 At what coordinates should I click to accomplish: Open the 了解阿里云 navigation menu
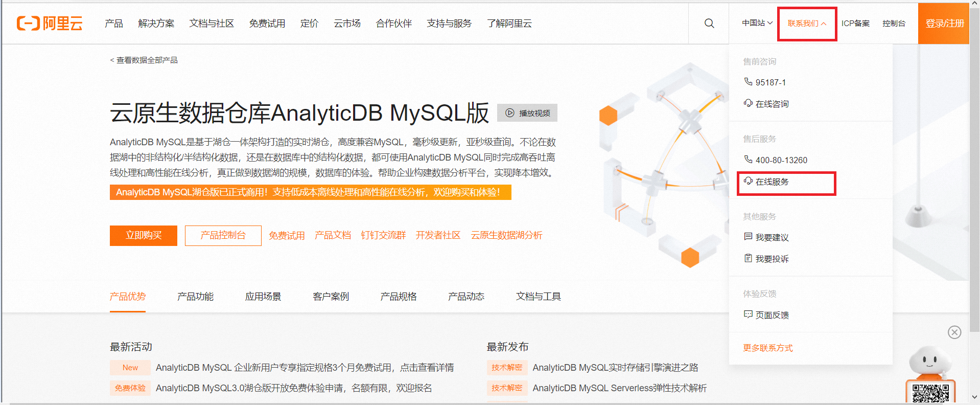pos(509,24)
